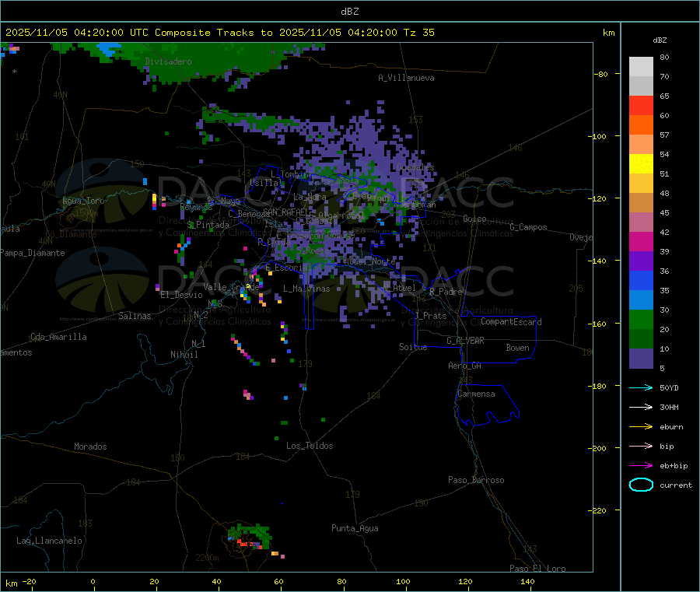The image size is (700, 592).
Task: Click the 'A_Villanueva' map label
Action: pos(406,78)
